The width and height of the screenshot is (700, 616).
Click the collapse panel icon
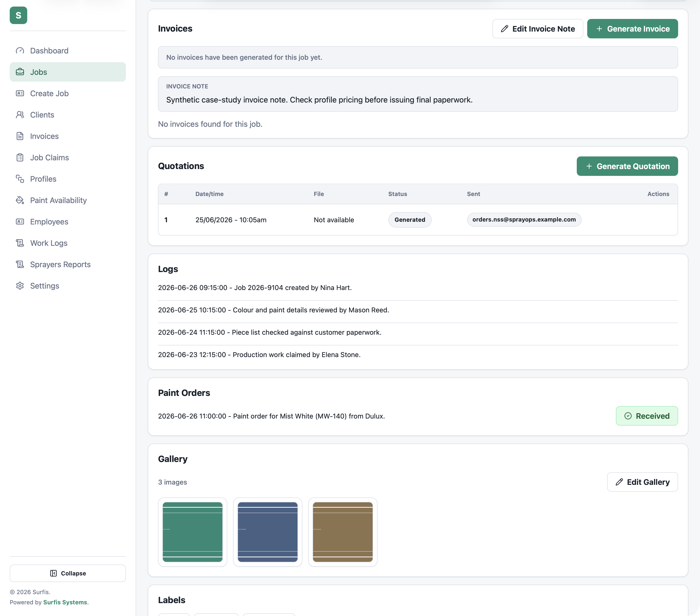click(53, 573)
